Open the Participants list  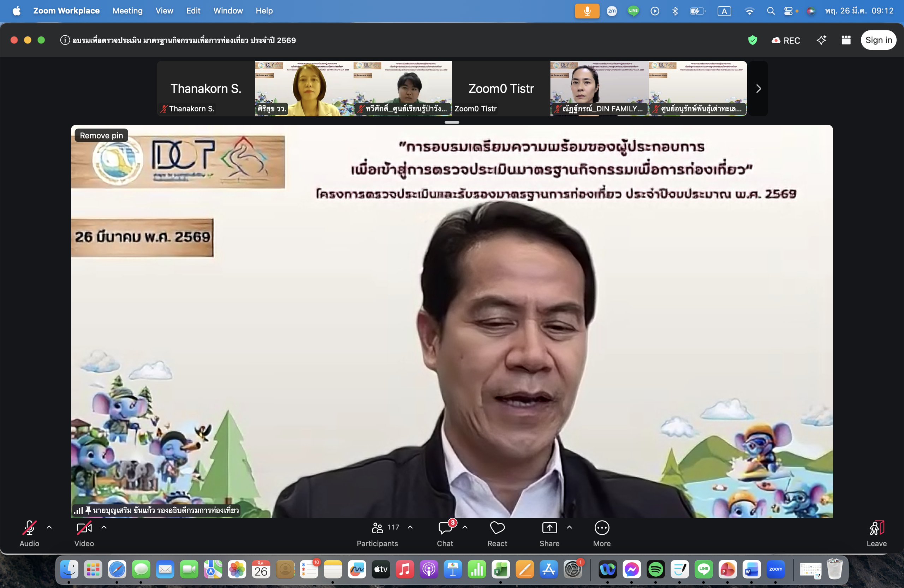(377, 528)
